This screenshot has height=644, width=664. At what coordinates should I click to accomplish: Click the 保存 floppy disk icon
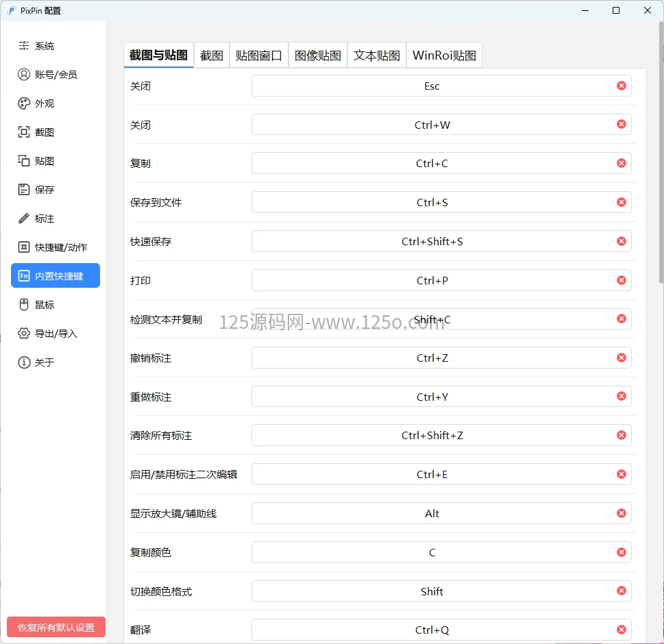(24, 190)
